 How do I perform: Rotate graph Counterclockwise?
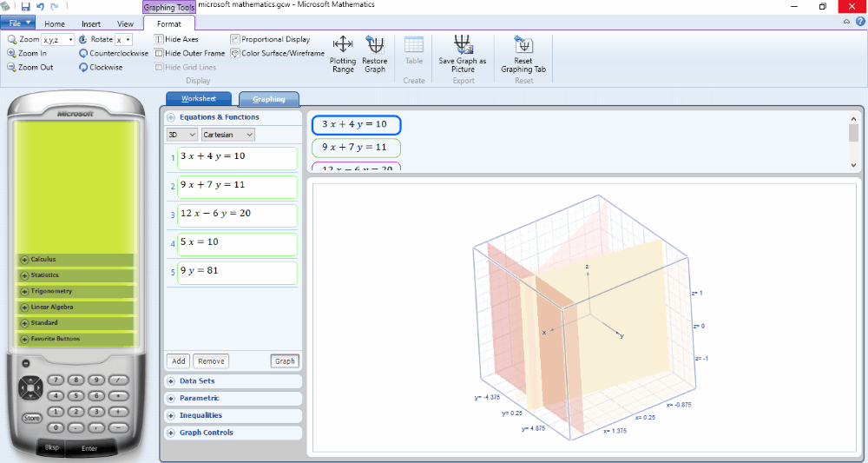[x=114, y=53]
